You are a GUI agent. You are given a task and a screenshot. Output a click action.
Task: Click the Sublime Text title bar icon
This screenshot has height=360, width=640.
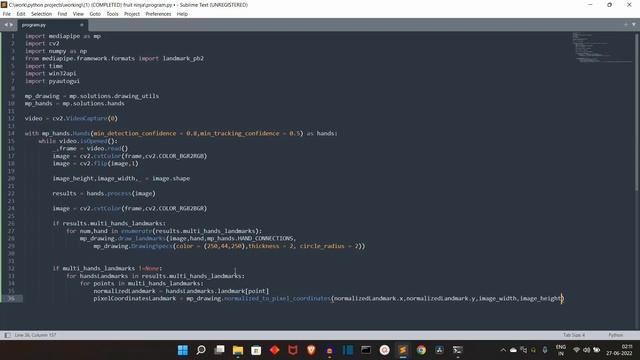pyautogui.click(x=4, y=4)
